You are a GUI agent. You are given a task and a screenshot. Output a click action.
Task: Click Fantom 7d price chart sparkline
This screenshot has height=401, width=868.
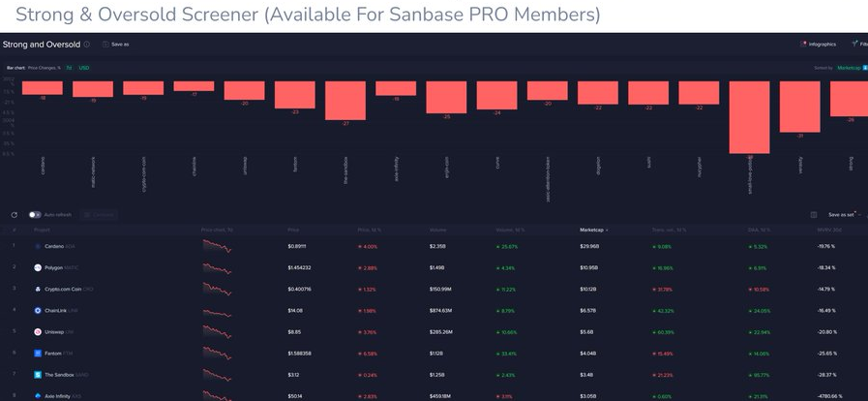coord(217,354)
